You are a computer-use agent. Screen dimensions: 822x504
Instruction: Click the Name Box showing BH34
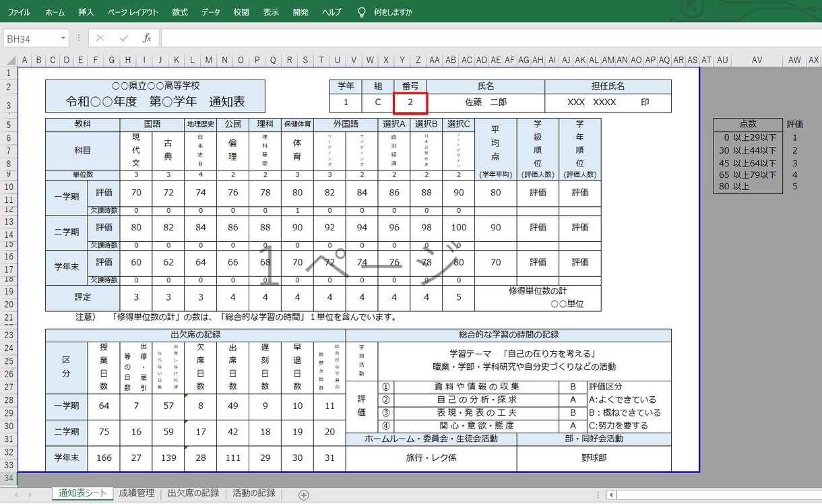[x=31, y=38]
